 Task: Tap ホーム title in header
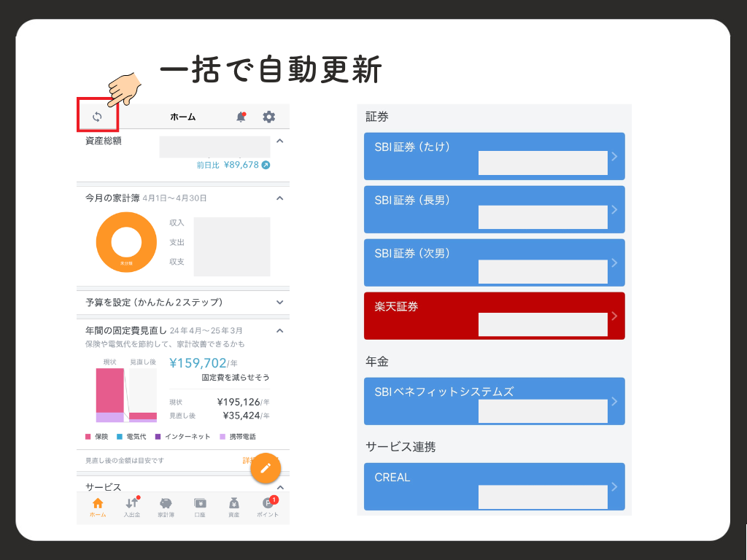pyautogui.click(x=183, y=117)
